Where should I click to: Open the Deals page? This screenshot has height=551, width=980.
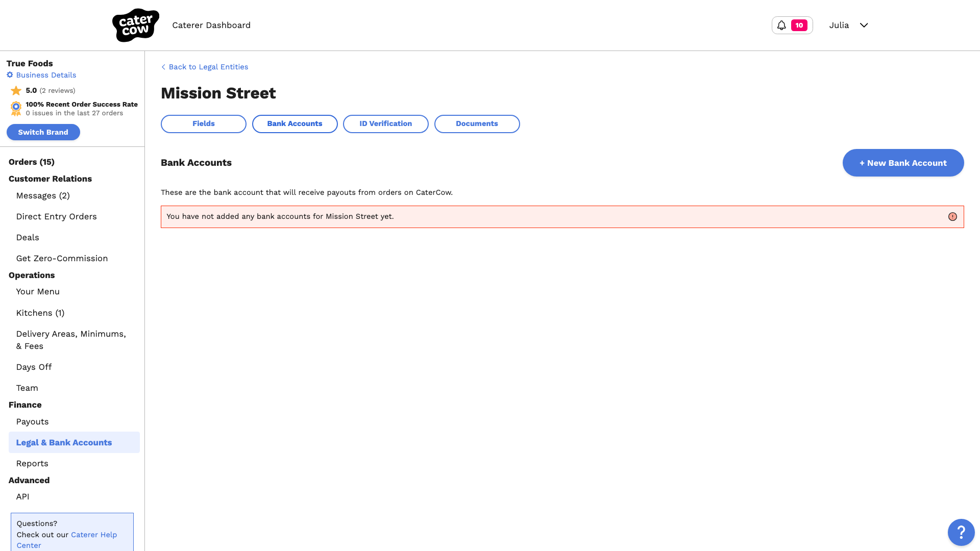click(x=28, y=237)
